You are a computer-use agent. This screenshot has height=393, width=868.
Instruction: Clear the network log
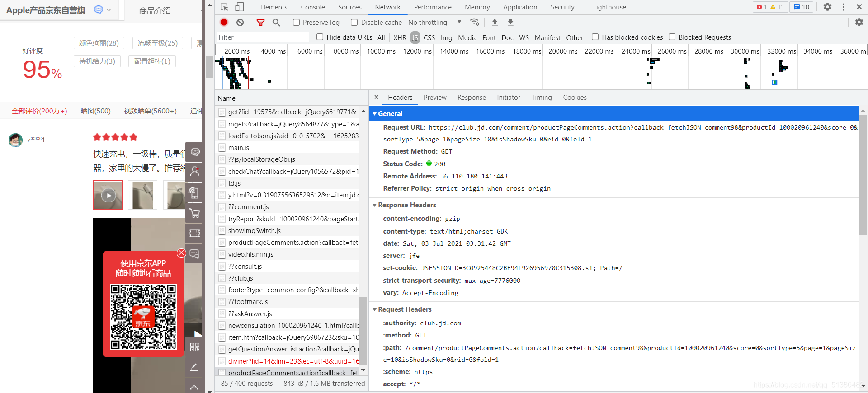(x=240, y=22)
